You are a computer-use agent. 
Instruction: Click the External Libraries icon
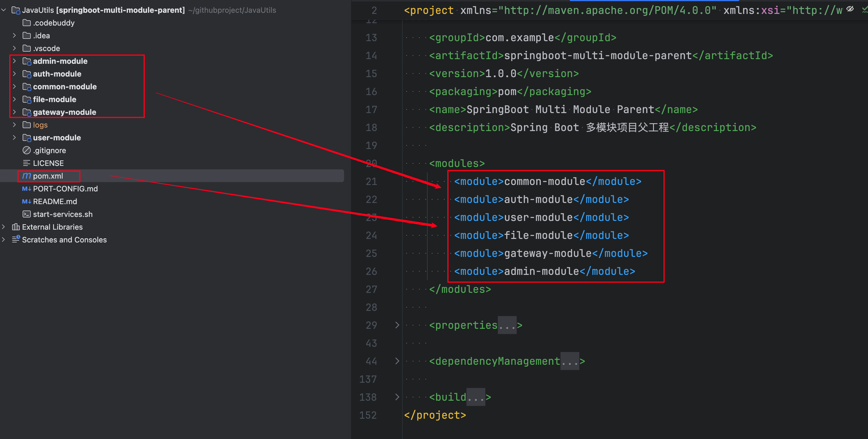click(x=16, y=227)
